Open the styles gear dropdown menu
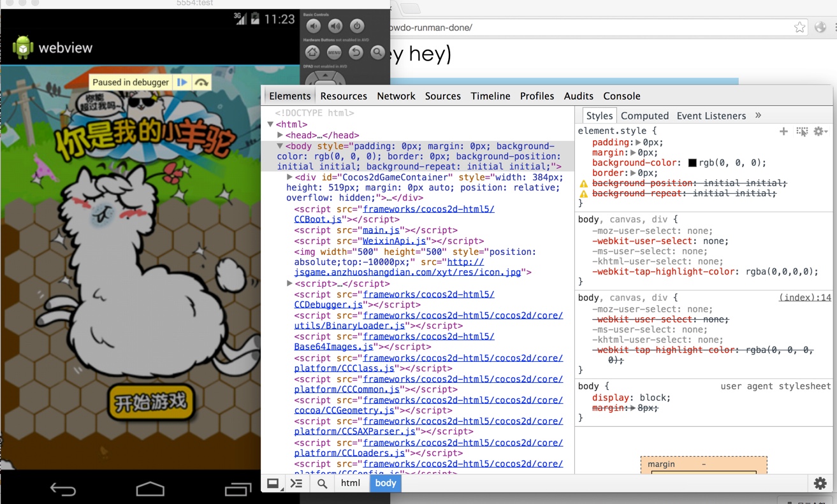837x504 pixels. point(820,131)
